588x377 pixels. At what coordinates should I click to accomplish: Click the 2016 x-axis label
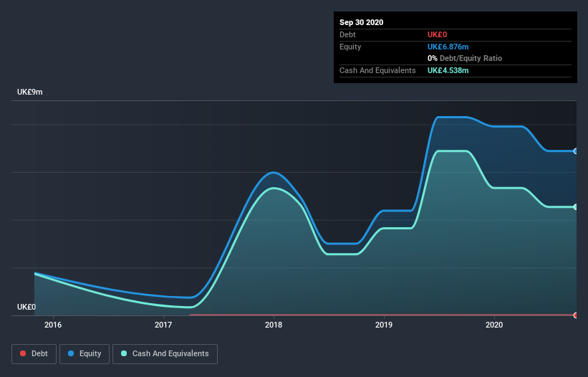53,325
